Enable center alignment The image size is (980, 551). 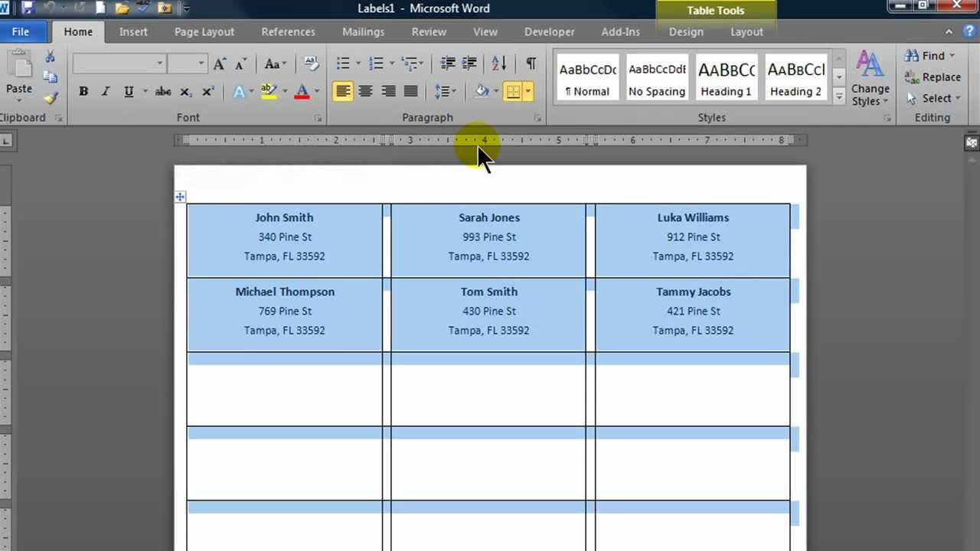[365, 91]
